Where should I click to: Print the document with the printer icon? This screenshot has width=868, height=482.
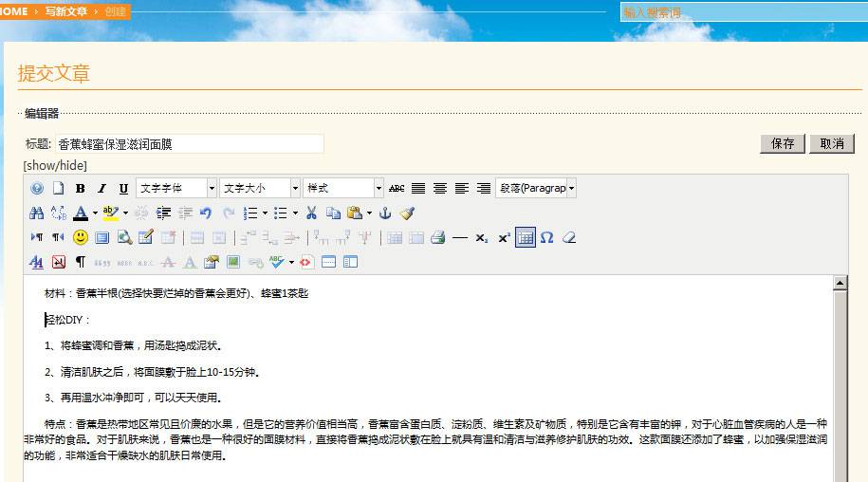pos(438,238)
